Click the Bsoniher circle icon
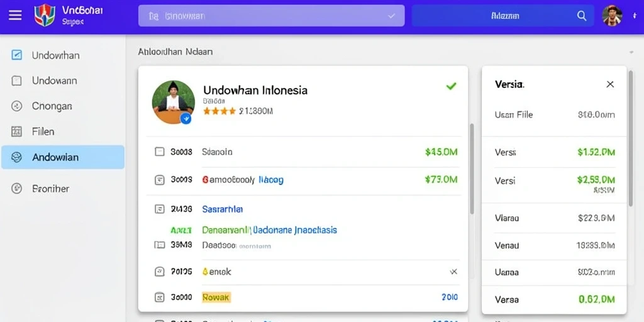 [x=16, y=189]
